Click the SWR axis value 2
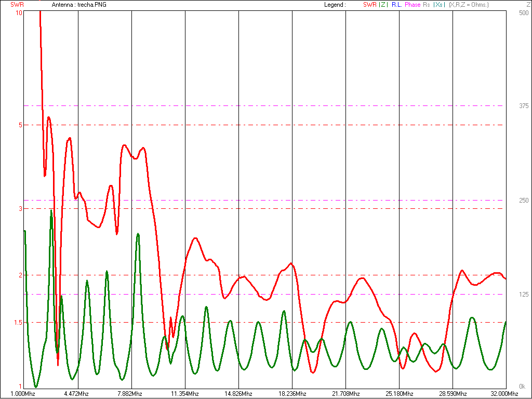This screenshot has height=399, width=532. click(21, 275)
